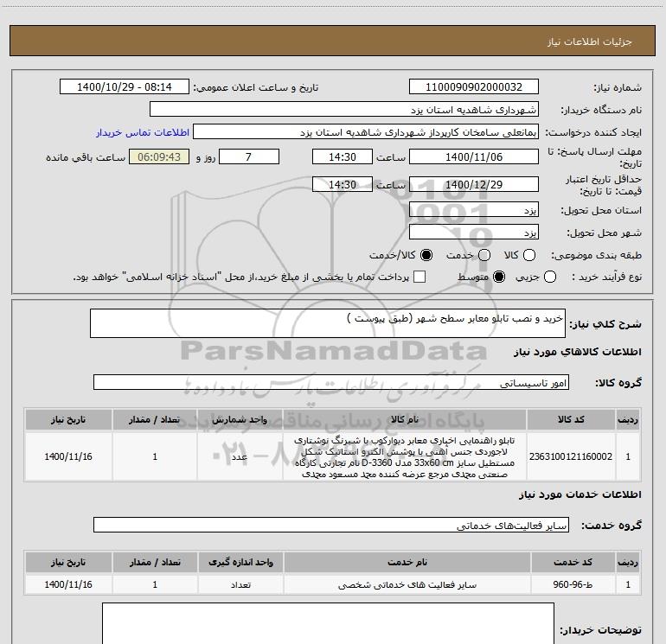The width and height of the screenshot is (666, 644).
Task: Click the need number field 1100090902000032
Action: [474, 86]
